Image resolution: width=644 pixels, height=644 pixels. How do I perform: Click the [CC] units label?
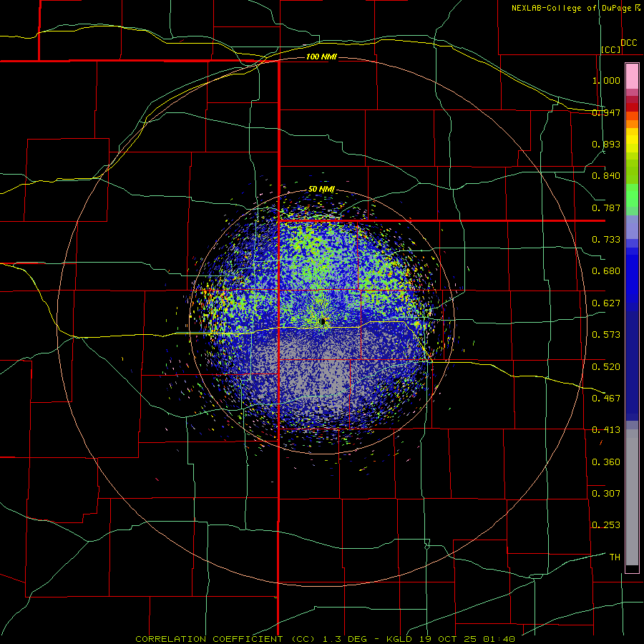[611, 49]
